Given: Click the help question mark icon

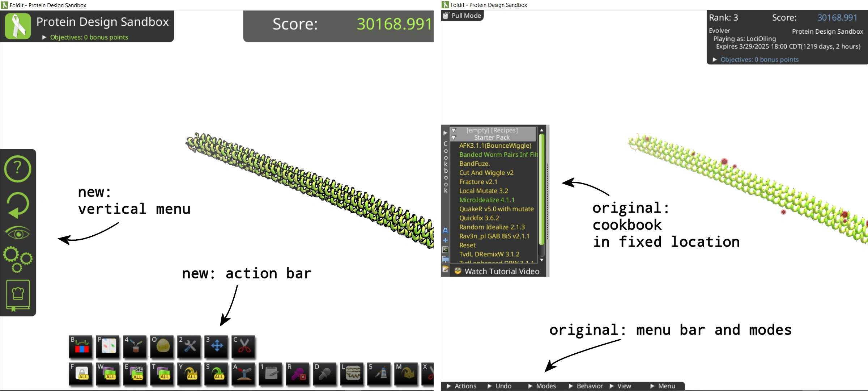Looking at the screenshot, I should coord(17,169).
